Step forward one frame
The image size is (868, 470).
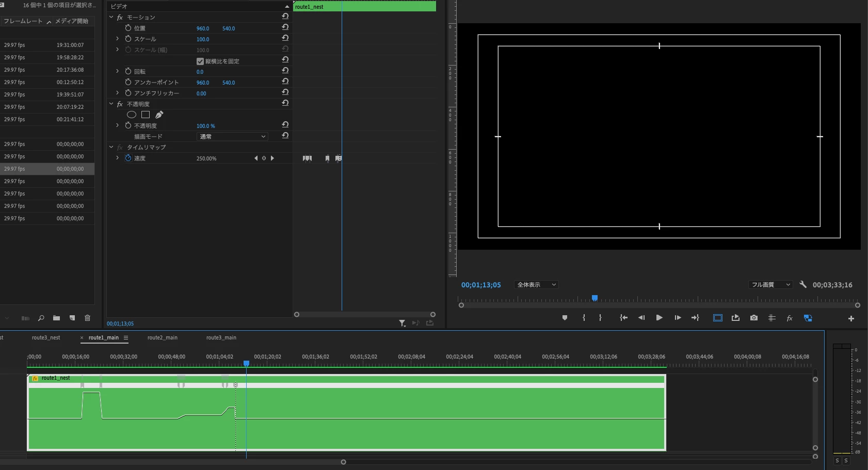(x=678, y=318)
